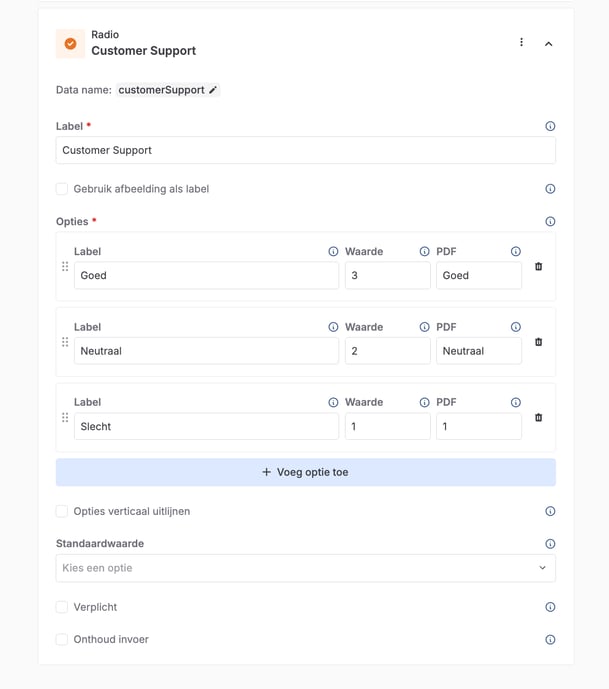The image size is (609, 689).
Task: Click the orange Radio type icon
Action: point(70,44)
